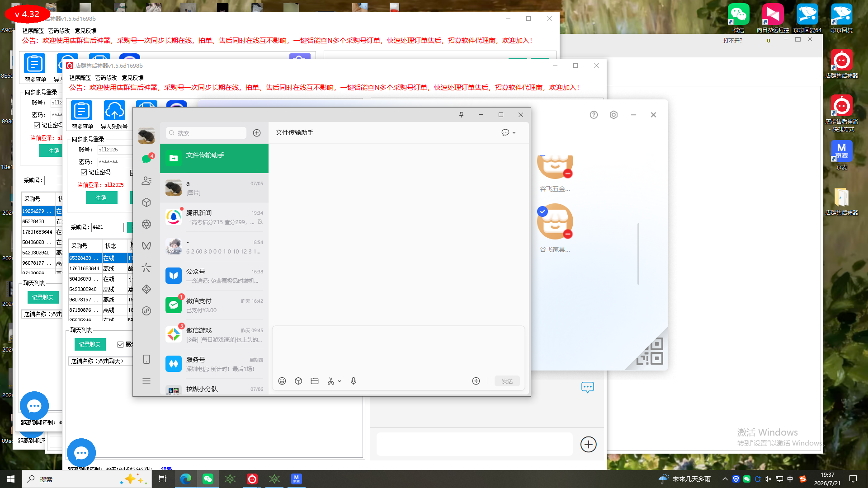
Task: Select the 谷飞五金 account avatar
Action: point(555,167)
